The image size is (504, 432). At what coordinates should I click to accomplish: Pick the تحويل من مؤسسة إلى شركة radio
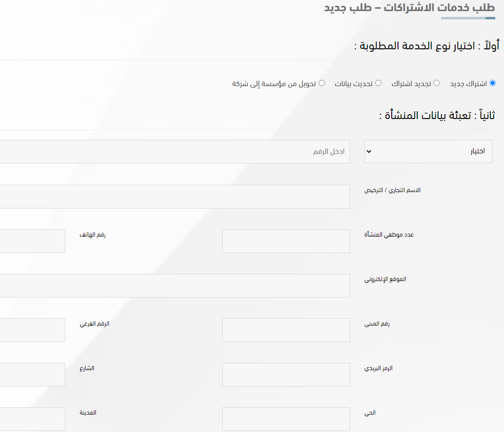(x=321, y=83)
